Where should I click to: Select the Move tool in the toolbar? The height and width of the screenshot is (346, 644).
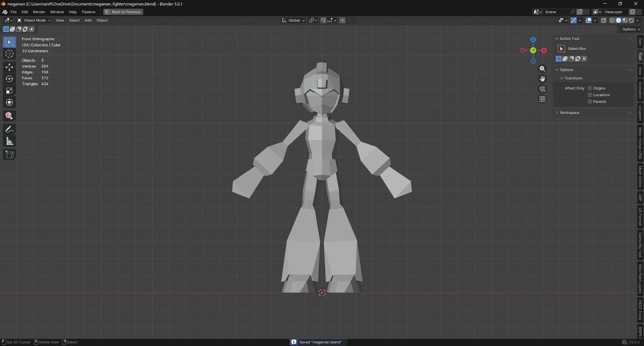coord(9,67)
